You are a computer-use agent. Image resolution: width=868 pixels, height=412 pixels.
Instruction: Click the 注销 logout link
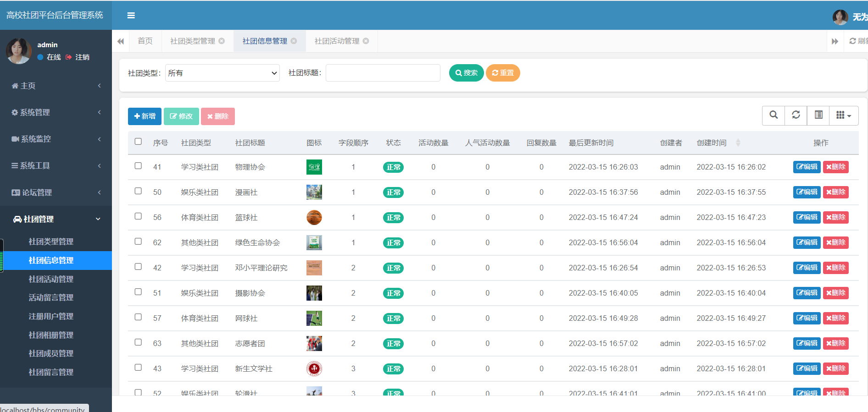pyautogui.click(x=78, y=57)
